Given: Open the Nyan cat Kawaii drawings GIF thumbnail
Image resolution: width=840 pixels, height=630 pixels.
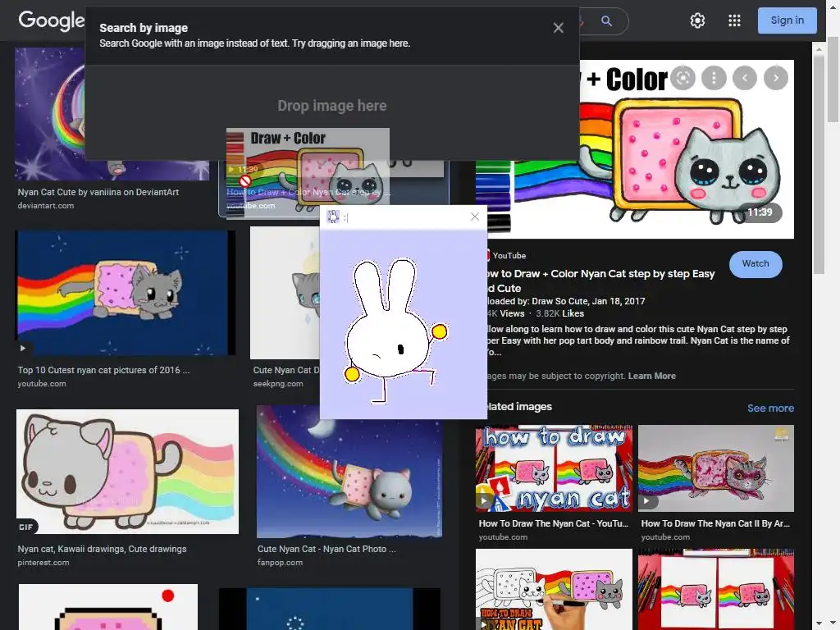Looking at the screenshot, I should pos(127,472).
